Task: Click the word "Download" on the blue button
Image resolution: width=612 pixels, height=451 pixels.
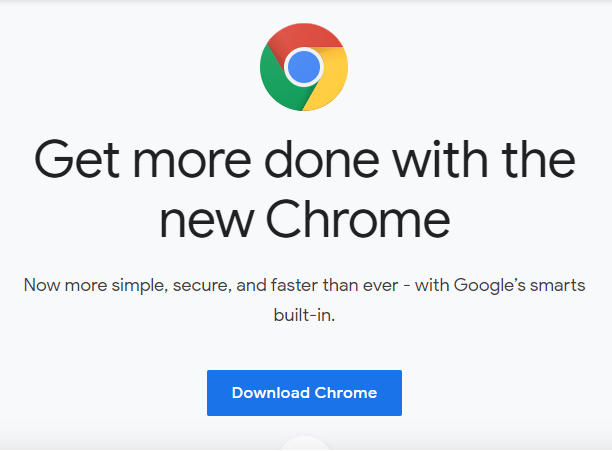Action: pos(270,393)
